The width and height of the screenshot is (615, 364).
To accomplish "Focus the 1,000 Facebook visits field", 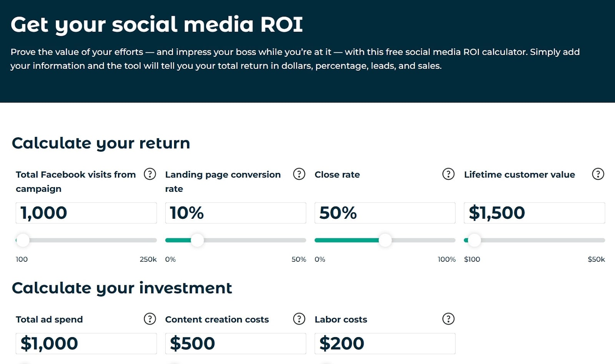I will 86,213.
